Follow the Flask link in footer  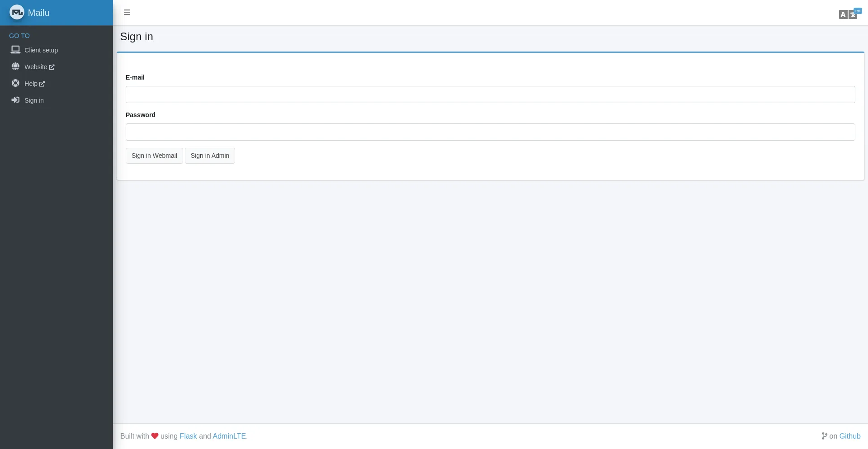[x=188, y=436]
